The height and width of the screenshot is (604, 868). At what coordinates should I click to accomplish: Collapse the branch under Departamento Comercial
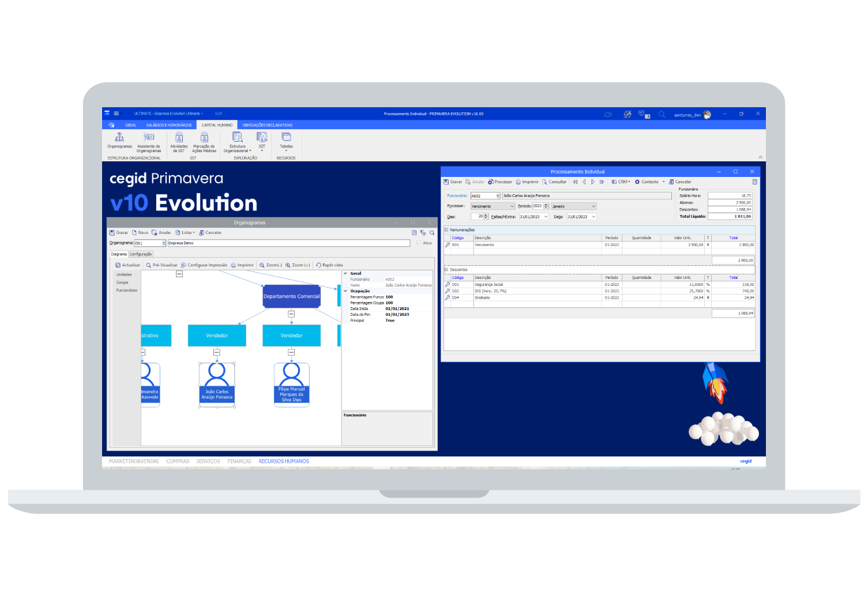291,314
